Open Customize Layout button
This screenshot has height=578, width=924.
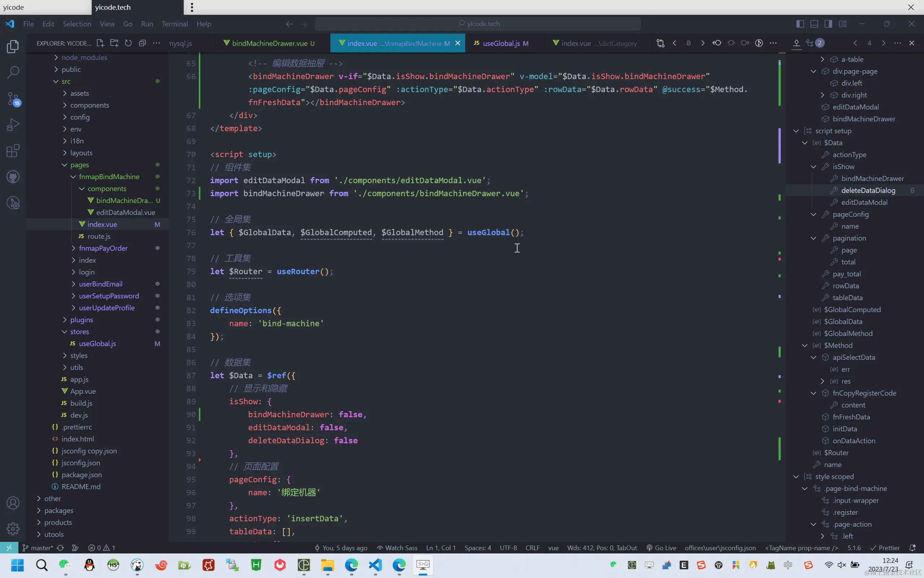(x=843, y=24)
